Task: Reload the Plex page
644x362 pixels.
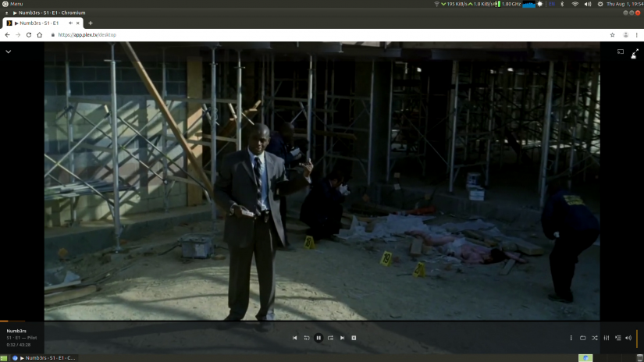Action: click(x=29, y=35)
